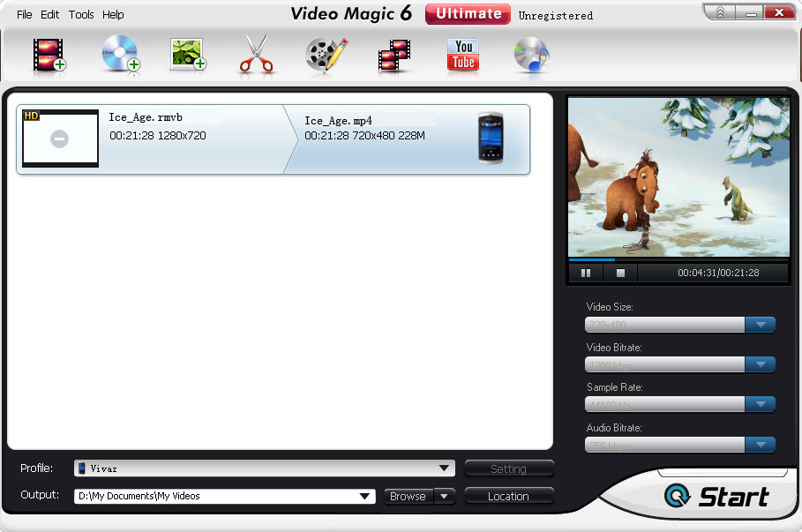The width and height of the screenshot is (802, 532).
Task: Click the Unregistered label
Action: (556, 16)
